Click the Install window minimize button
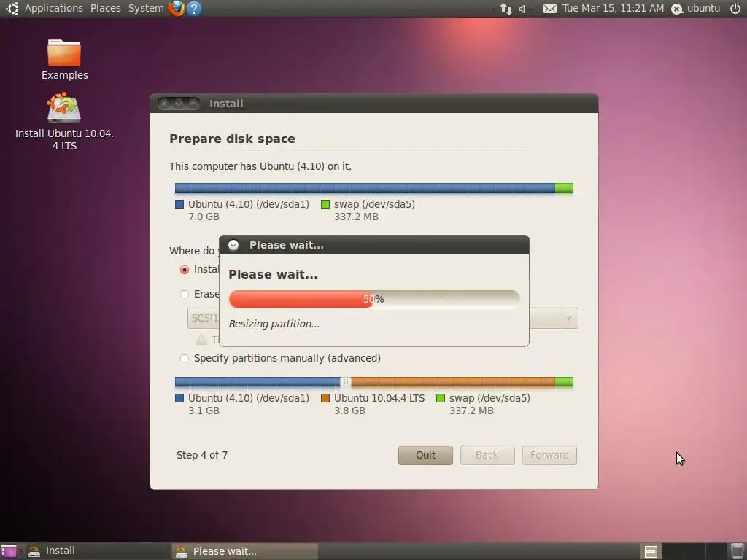747x560 pixels. (179, 104)
